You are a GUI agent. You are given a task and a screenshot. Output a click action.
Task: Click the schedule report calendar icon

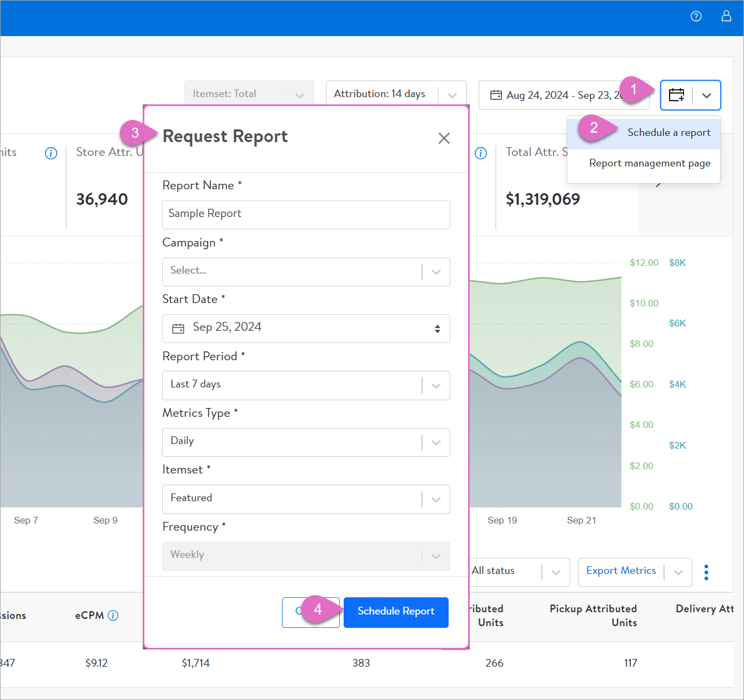[x=676, y=95]
